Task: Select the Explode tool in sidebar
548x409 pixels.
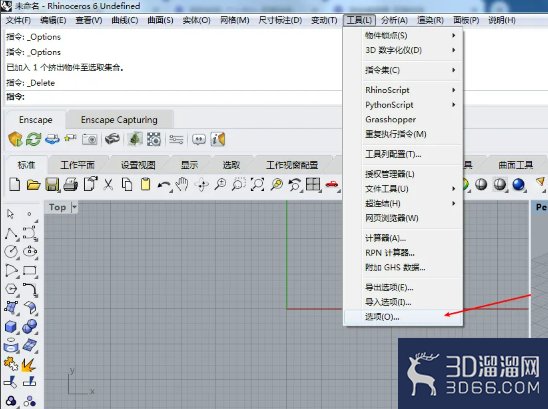Action: click(29, 365)
